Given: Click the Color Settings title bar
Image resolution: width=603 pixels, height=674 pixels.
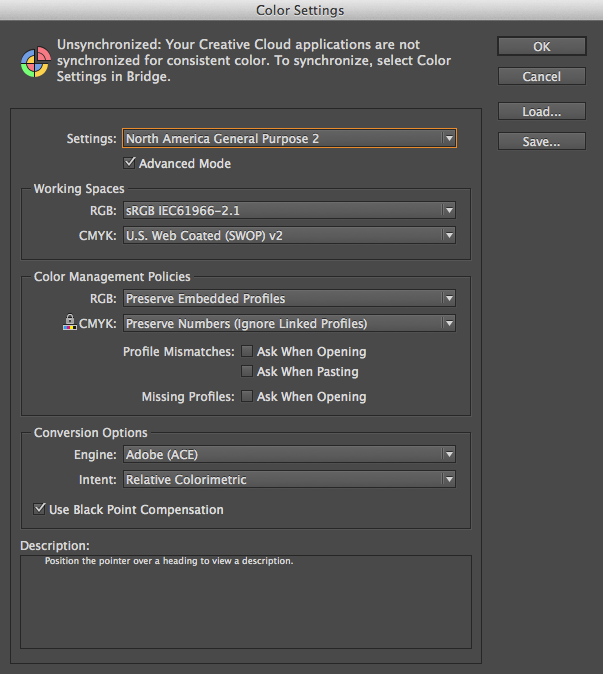Looking at the screenshot, I should 301,10.
